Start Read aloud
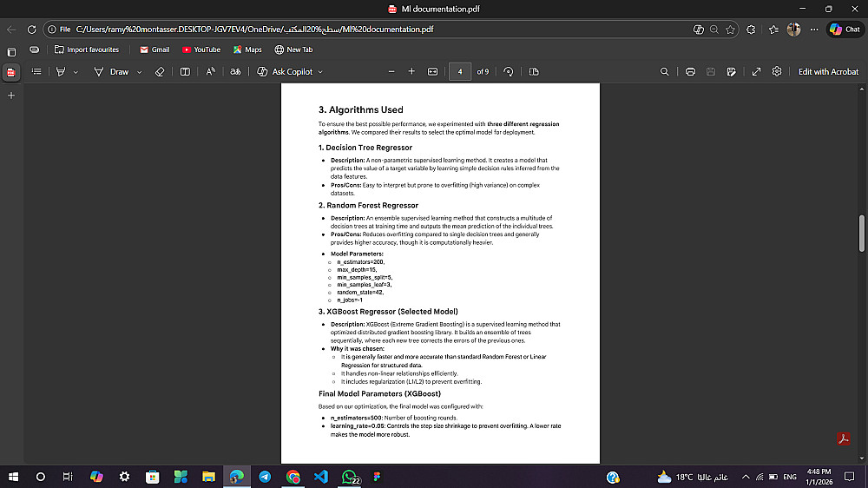 pyautogui.click(x=210, y=71)
